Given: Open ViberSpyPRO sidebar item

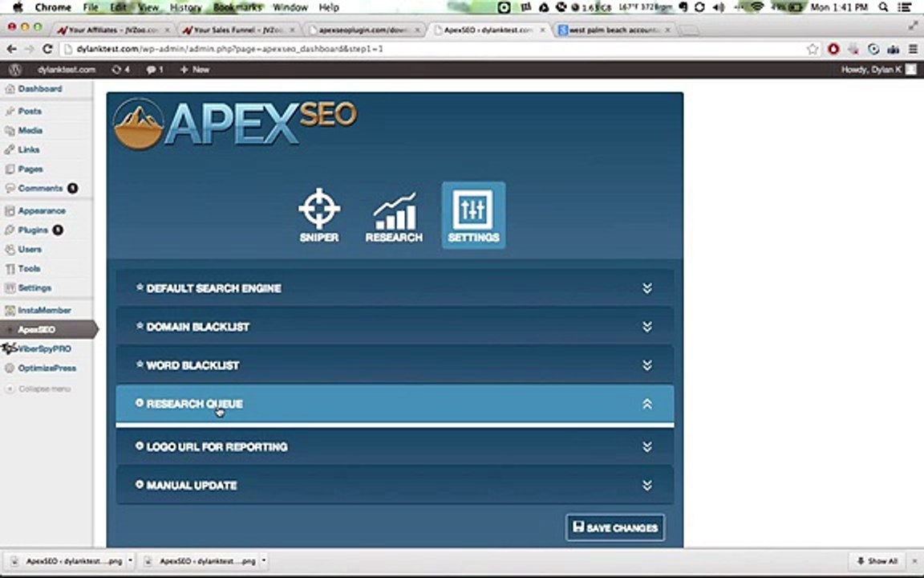Looking at the screenshot, I should 44,348.
